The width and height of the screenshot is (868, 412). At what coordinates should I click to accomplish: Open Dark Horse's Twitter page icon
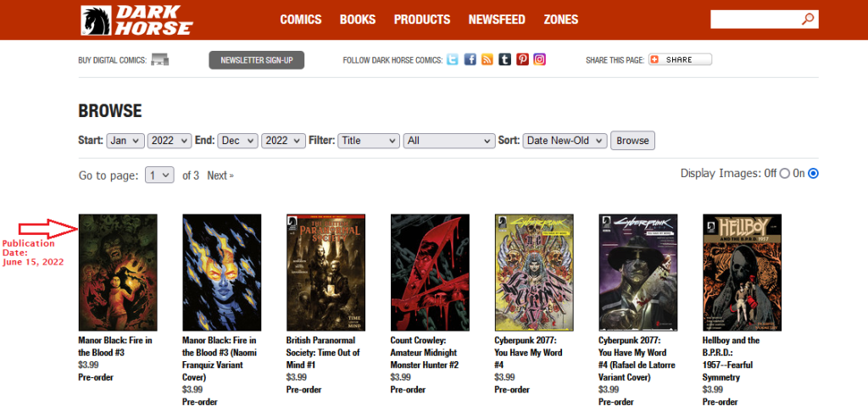453,59
